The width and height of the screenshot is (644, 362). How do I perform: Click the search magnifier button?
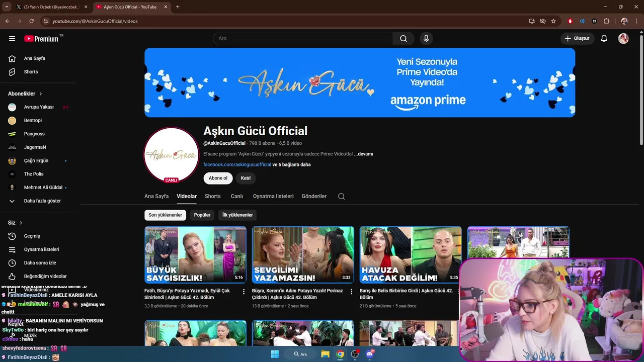coord(404,38)
